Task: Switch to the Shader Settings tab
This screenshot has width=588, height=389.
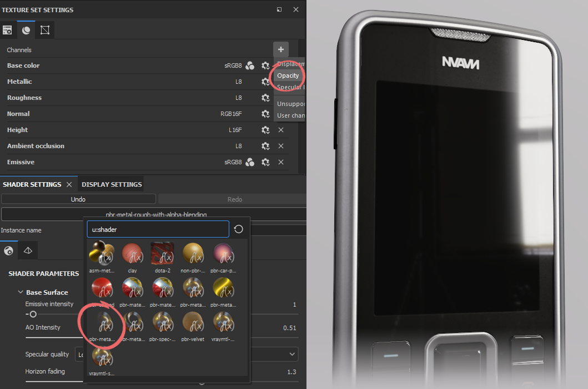Action: click(x=32, y=184)
